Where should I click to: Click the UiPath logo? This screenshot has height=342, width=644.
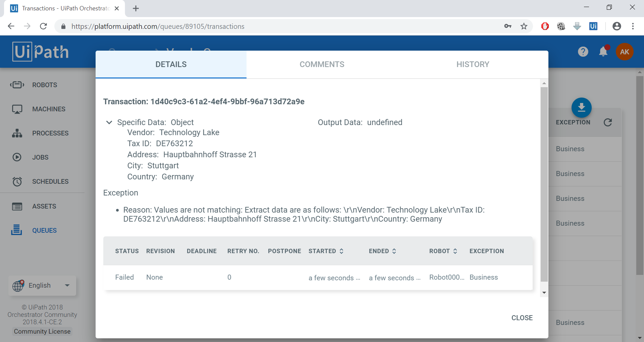pos(41,52)
